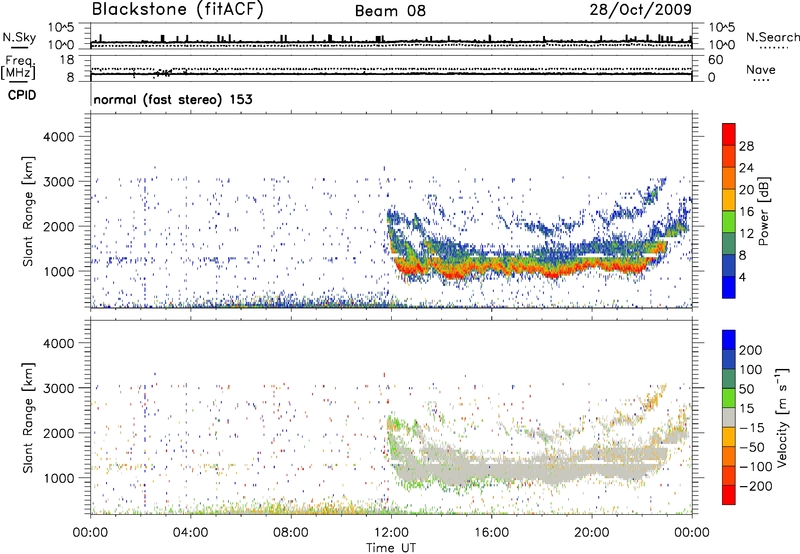The height and width of the screenshot is (554, 800).
Task: Click the 'CPID' label
Action: [22, 95]
